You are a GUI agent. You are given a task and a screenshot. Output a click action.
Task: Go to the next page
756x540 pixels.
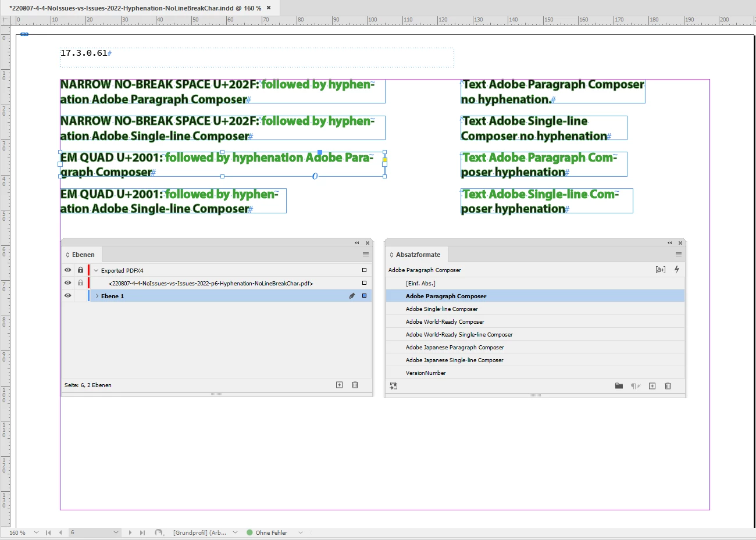130,532
